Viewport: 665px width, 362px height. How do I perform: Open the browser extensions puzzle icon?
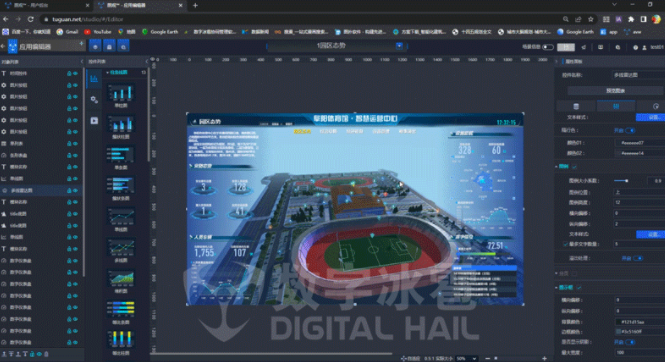click(631, 19)
